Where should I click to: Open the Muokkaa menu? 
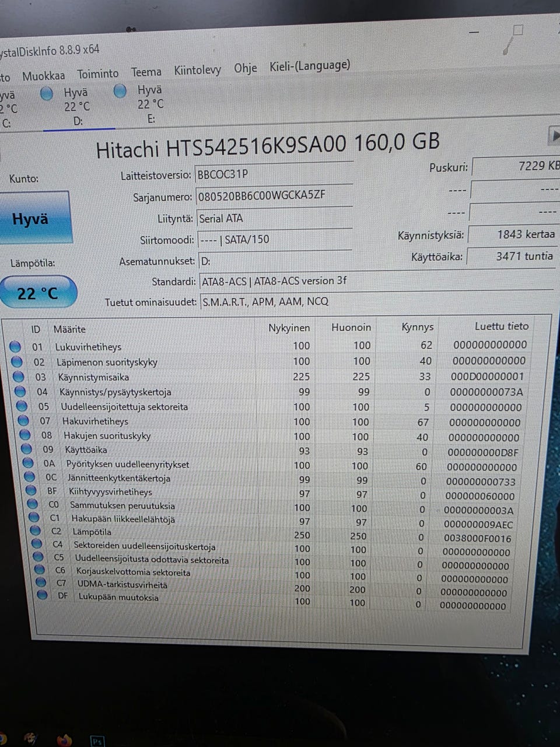pos(43,76)
